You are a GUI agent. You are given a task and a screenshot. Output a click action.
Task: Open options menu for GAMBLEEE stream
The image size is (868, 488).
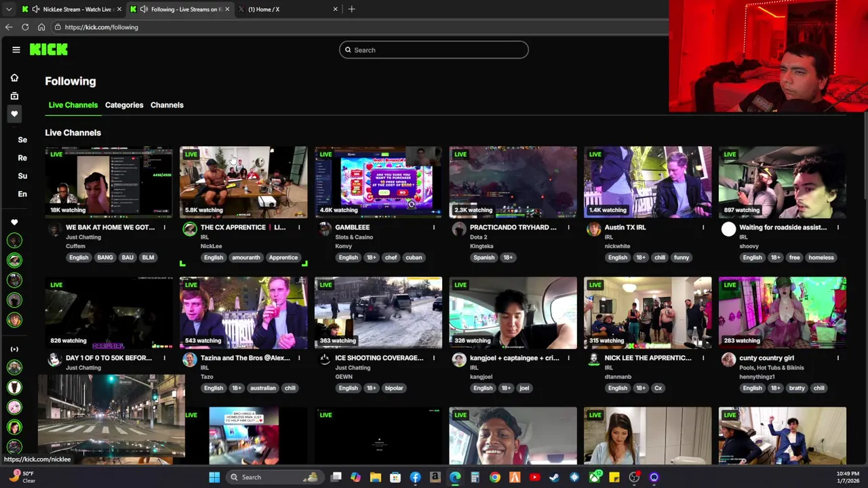click(434, 227)
